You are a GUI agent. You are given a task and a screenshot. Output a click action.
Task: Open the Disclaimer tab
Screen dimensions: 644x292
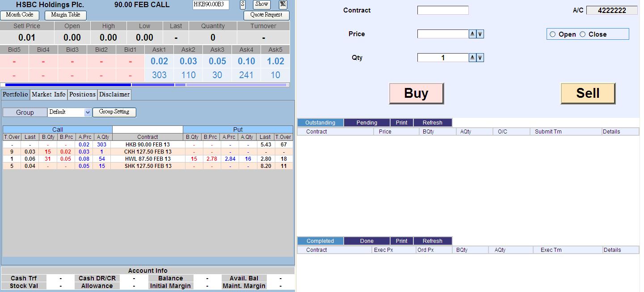[x=114, y=94]
